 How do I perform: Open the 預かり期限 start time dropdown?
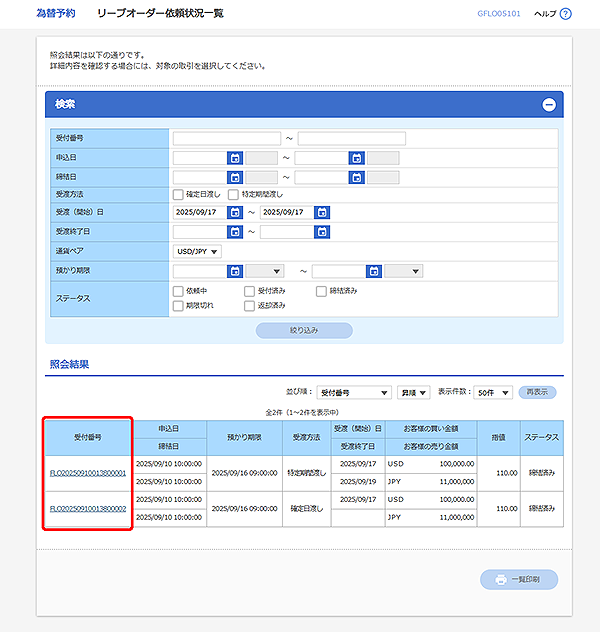click(265, 271)
